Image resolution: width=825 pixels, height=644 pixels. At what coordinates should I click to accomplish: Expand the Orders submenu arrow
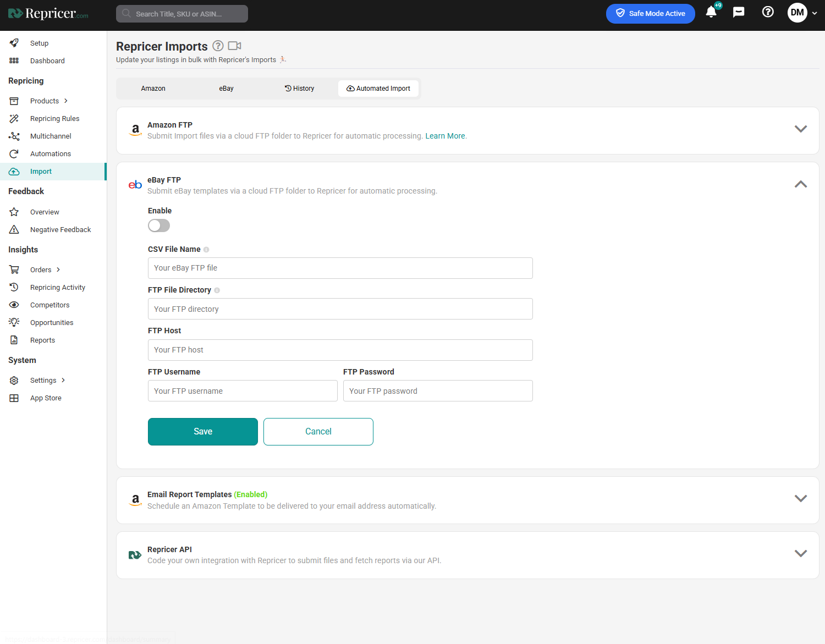(x=58, y=269)
